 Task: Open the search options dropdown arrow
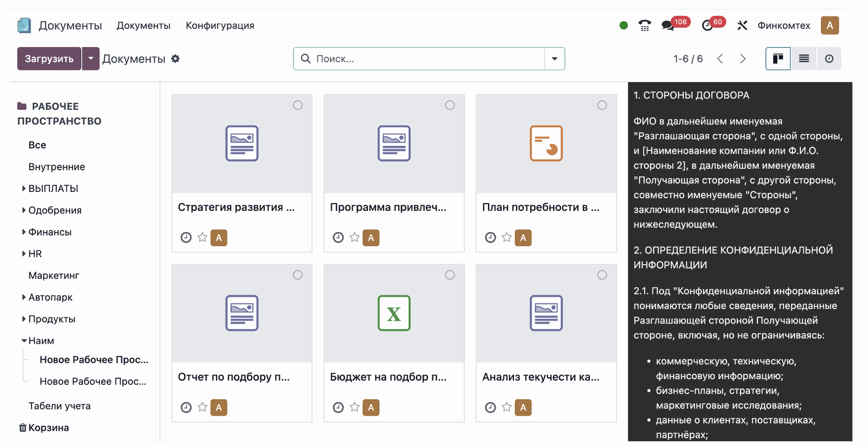pos(554,59)
